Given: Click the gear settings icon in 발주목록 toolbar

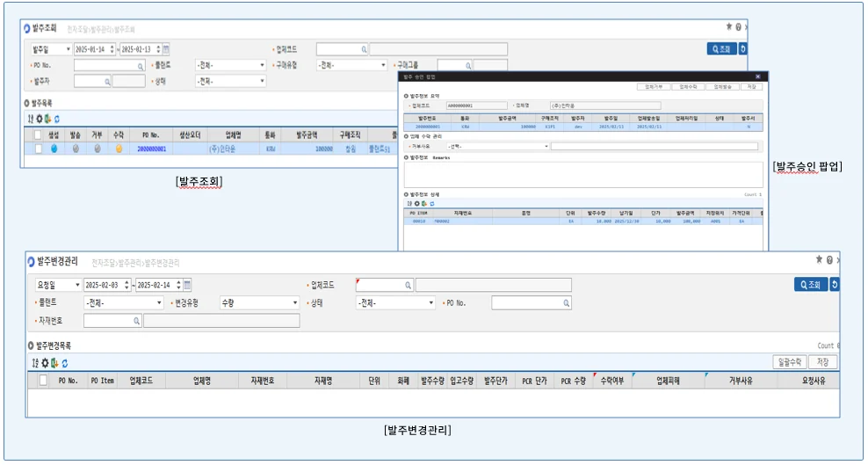Looking at the screenshot, I should click(x=40, y=119).
